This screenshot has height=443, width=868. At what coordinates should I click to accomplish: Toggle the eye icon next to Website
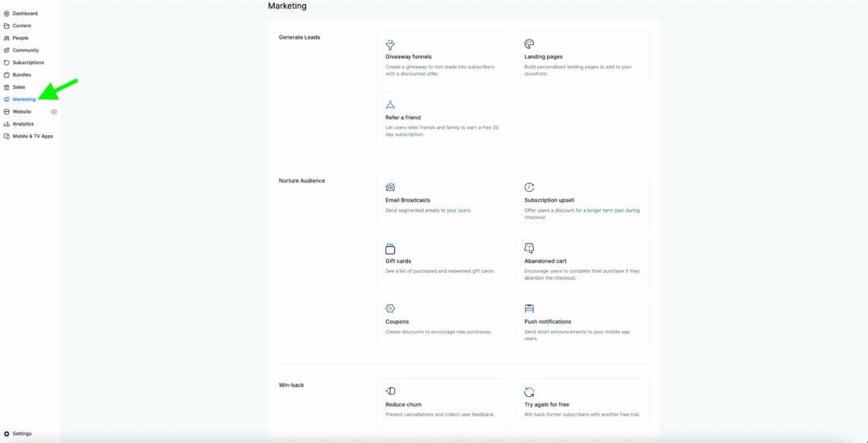pos(53,112)
